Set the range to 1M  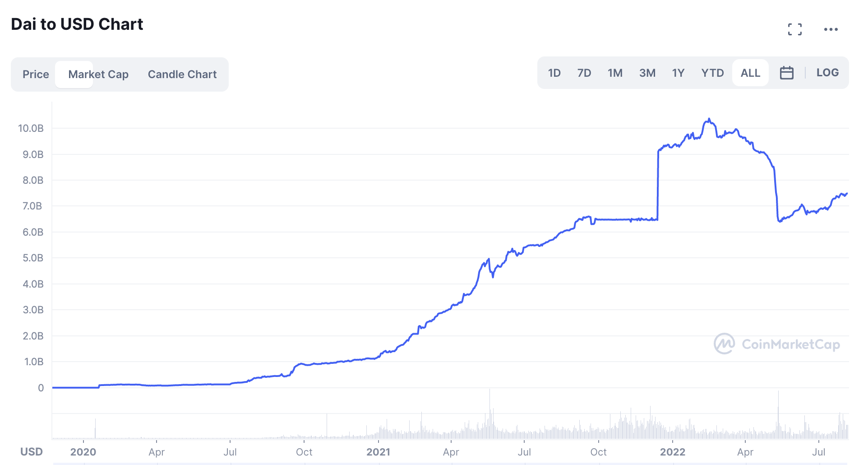[x=615, y=73]
